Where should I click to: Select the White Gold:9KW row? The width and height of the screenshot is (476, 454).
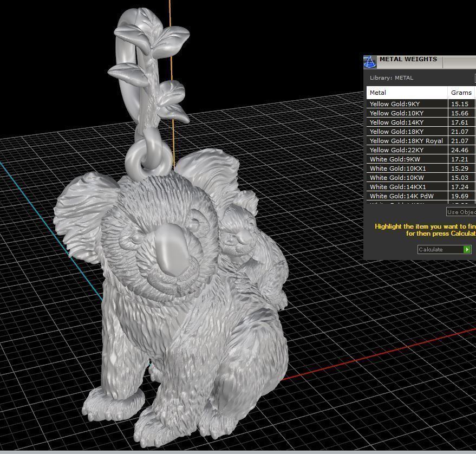pyautogui.click(x=421, y=159)
